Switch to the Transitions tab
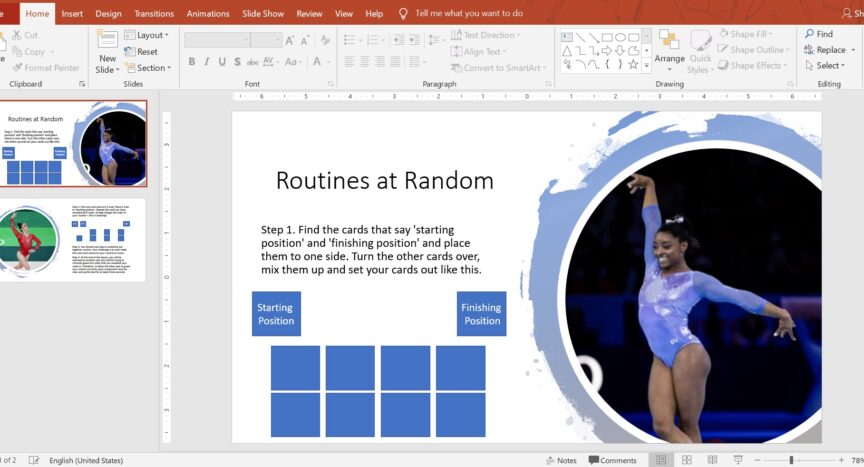Screen dimensions: 864x467 coord(153,14)
